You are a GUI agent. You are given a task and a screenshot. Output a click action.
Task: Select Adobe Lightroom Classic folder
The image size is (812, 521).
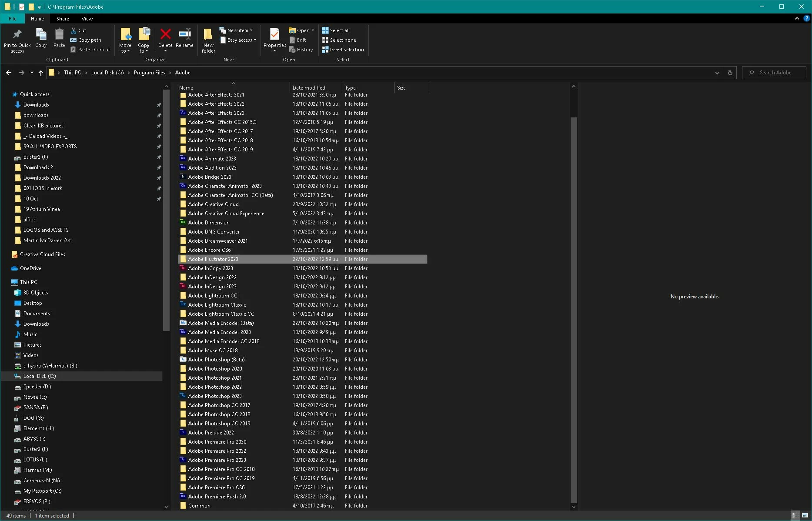coord(303,305)
